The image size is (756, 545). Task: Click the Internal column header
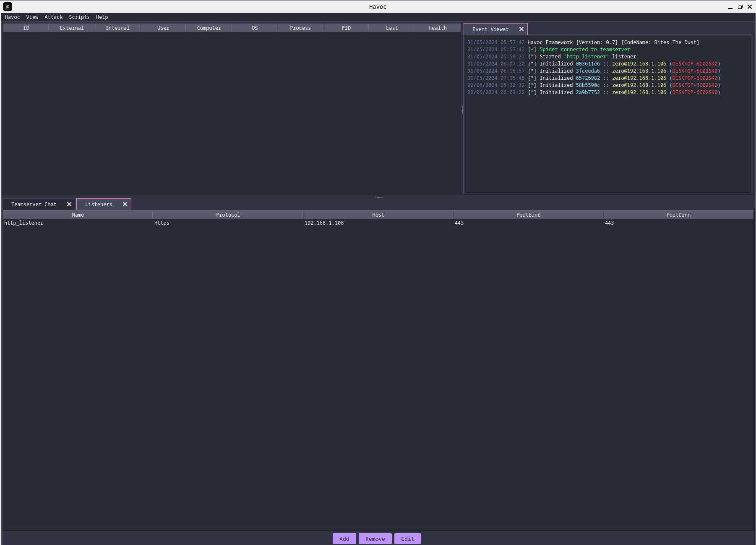pyautogui.click(x=117, y=28)
